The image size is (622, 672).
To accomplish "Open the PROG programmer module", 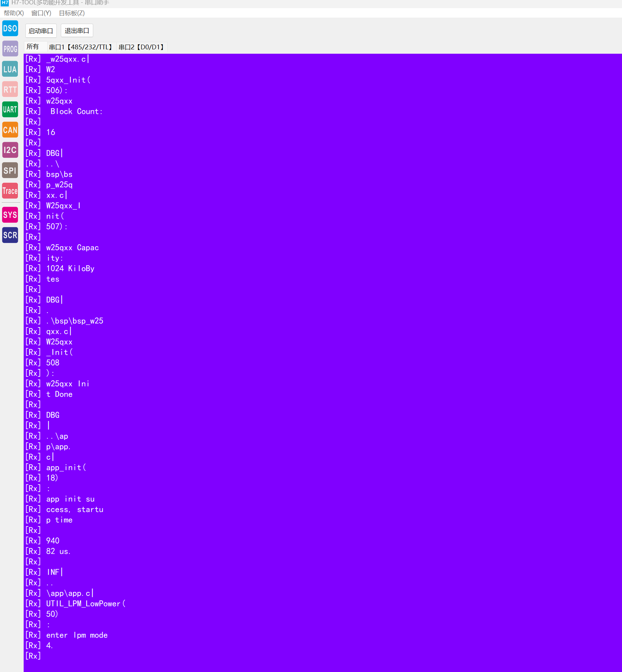I will [x=10, y=49].
